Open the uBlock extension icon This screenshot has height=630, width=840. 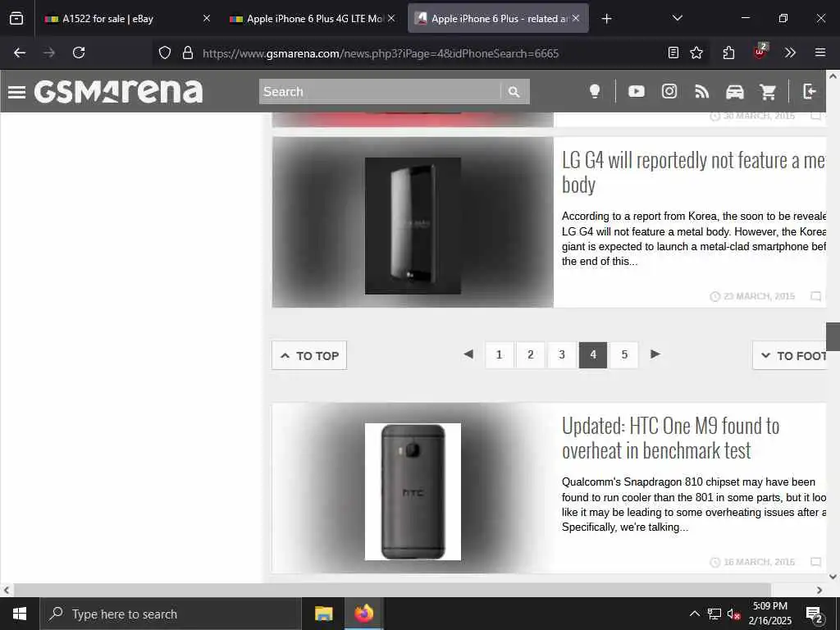click(x=760, y=52)
